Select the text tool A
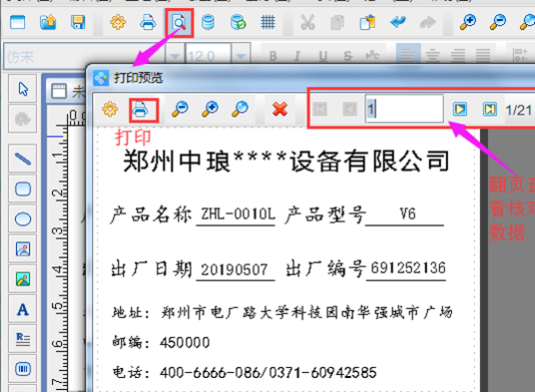Image resolution: width=535 pixels, height=392 pixels. pos(23,309)
